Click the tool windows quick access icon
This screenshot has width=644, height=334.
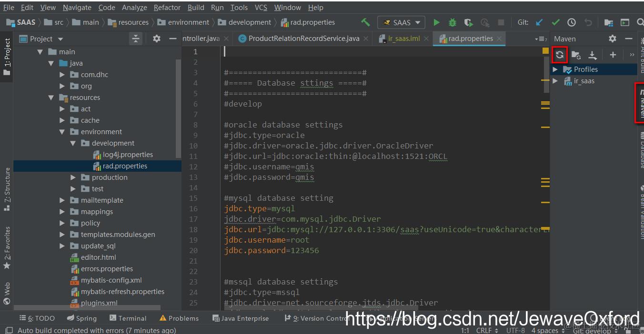pos(9,330)
